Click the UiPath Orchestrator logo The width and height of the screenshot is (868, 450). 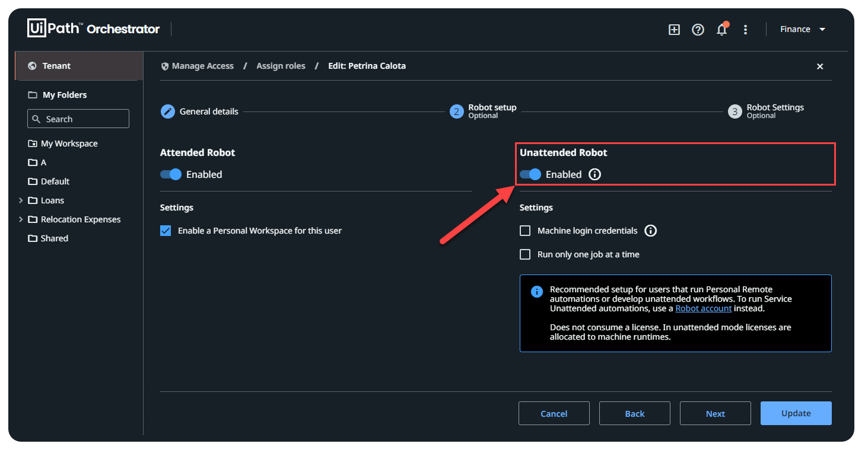click(94, 28)
